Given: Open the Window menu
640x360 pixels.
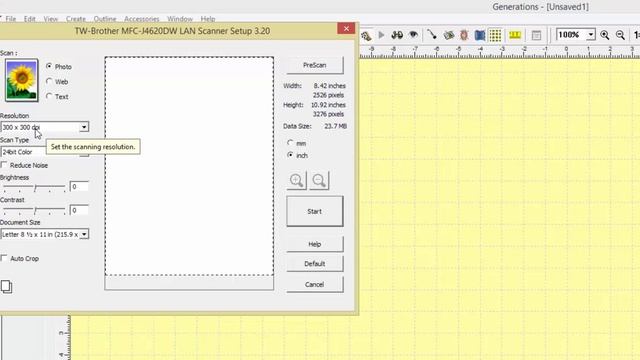Looking at the screenshot, I should (x=180, y=19).
